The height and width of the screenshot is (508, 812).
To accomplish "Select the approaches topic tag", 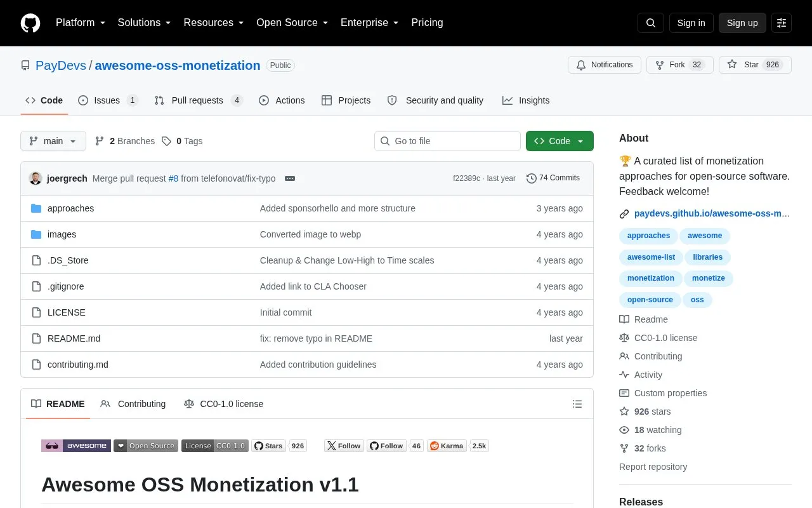I will (648, 236).
